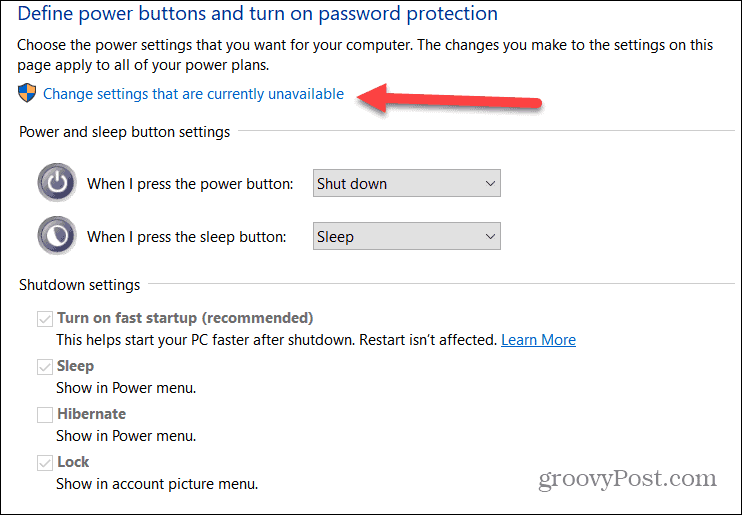Image resolution: width=742 pixels, height=515 pixels.
Task: Toggle the Lock checkbox
Action: (44, 462)
